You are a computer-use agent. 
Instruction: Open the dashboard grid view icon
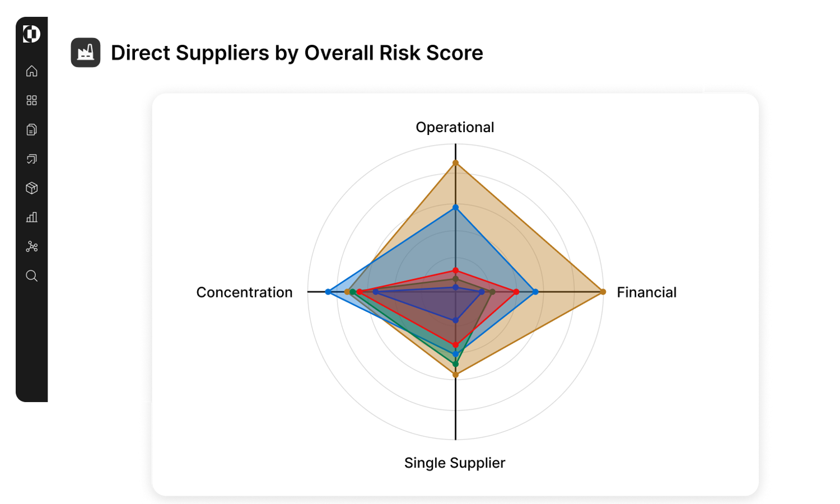click(31, 100)
